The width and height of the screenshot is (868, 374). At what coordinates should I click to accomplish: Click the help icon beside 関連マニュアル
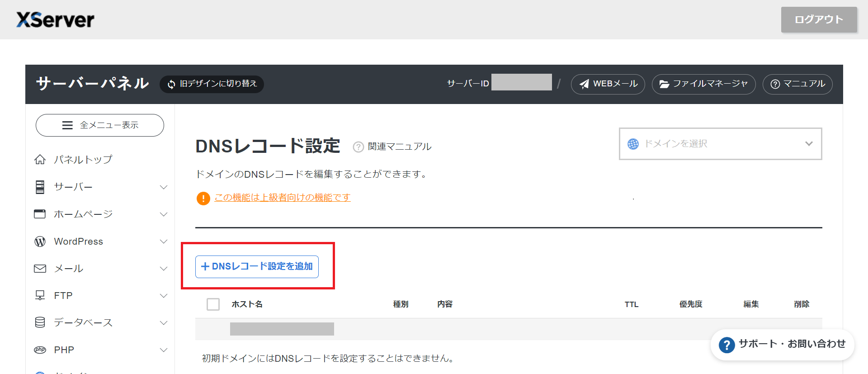tap(358, 147)
